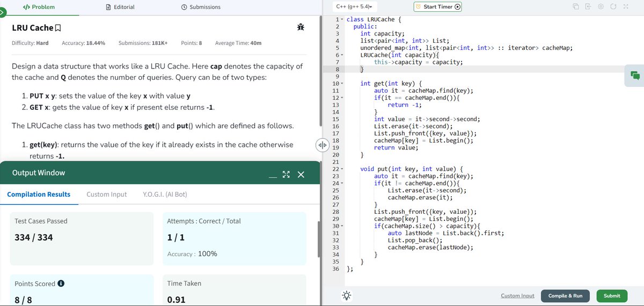This screenshot has height=306, width=644.
Task: Click the 'Accuracy : 100%' text
Action: click(192, 254)
